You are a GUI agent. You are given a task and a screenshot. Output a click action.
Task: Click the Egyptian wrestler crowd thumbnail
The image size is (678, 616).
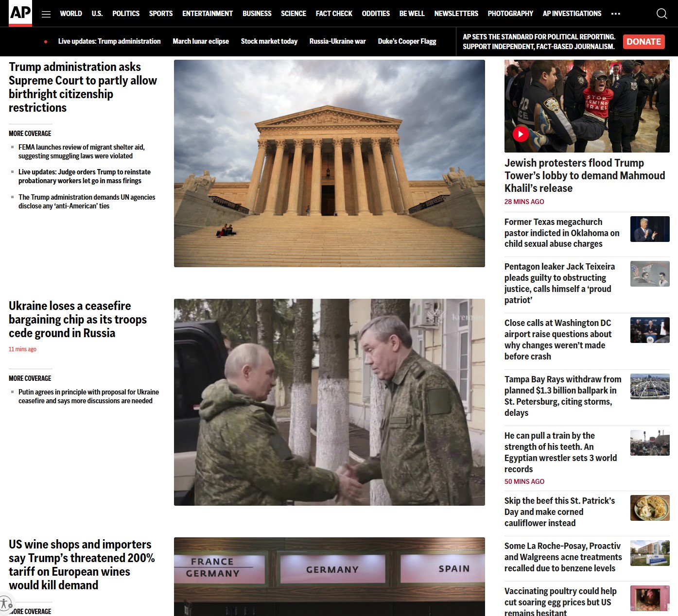650,443
